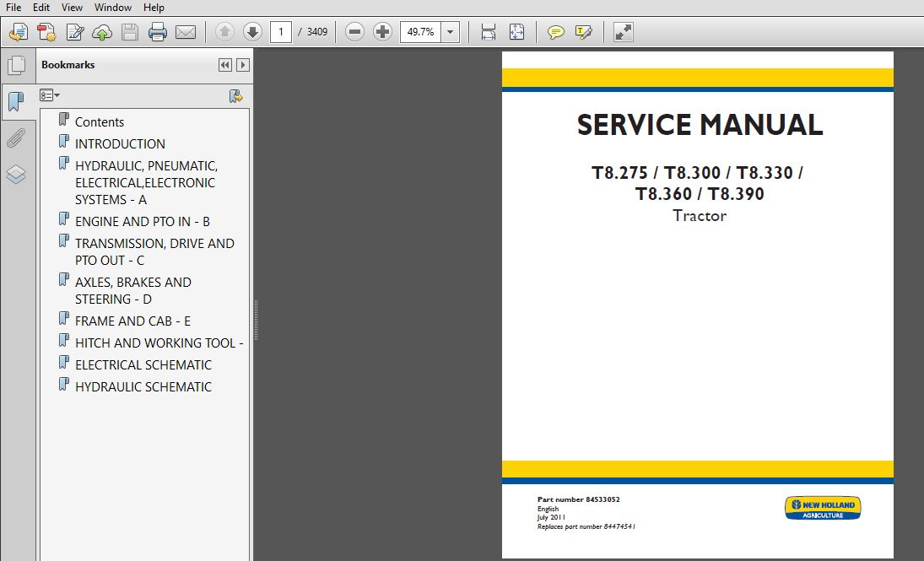Open the zoom level dropdown arrow
This screenshot has width=924, height=561.
(451, 32)
